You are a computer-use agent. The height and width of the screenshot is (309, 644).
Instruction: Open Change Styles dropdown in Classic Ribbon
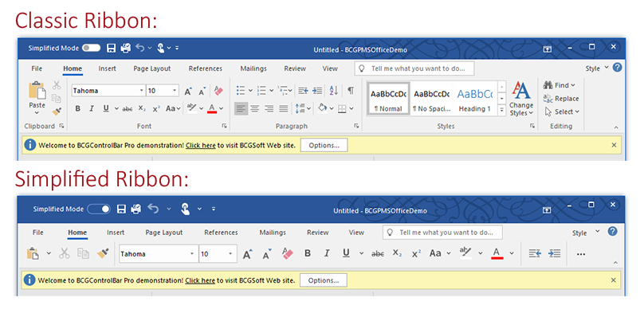[x=521, y=99]
